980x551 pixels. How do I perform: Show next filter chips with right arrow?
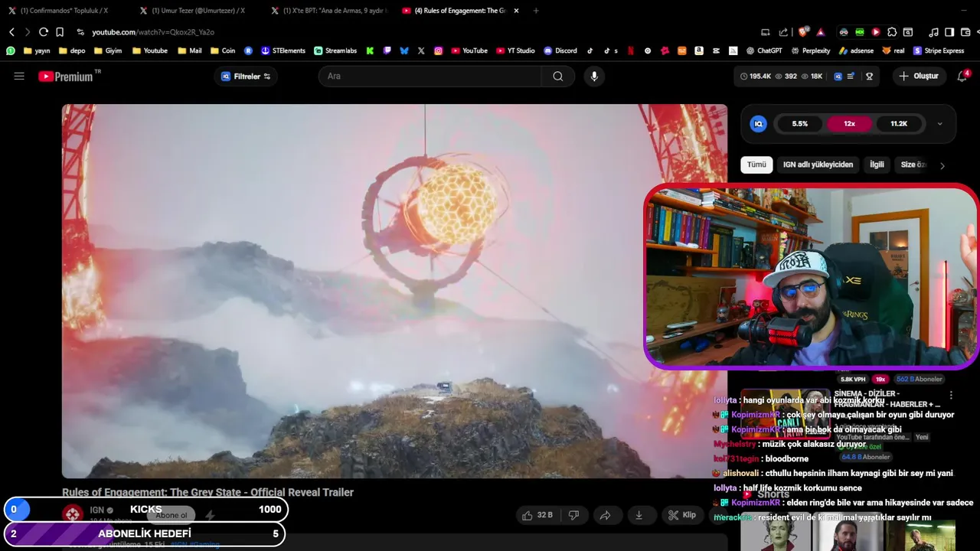942,165
